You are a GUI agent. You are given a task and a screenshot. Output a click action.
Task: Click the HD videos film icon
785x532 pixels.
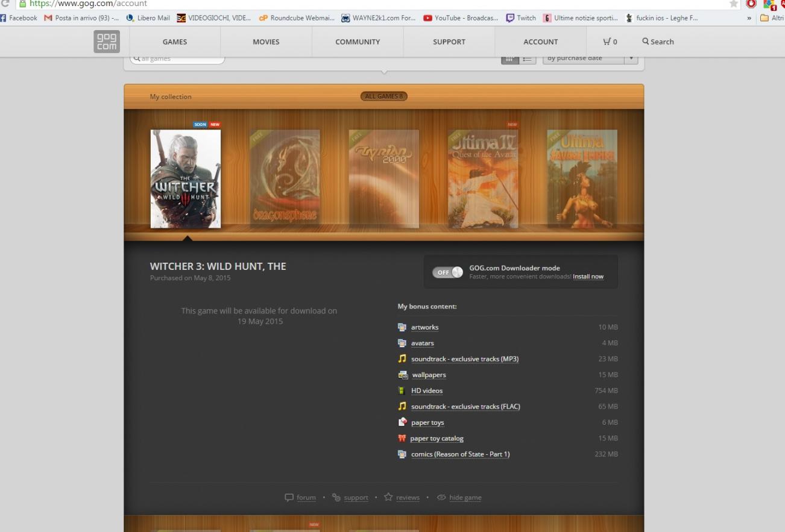tap(402, 390)
